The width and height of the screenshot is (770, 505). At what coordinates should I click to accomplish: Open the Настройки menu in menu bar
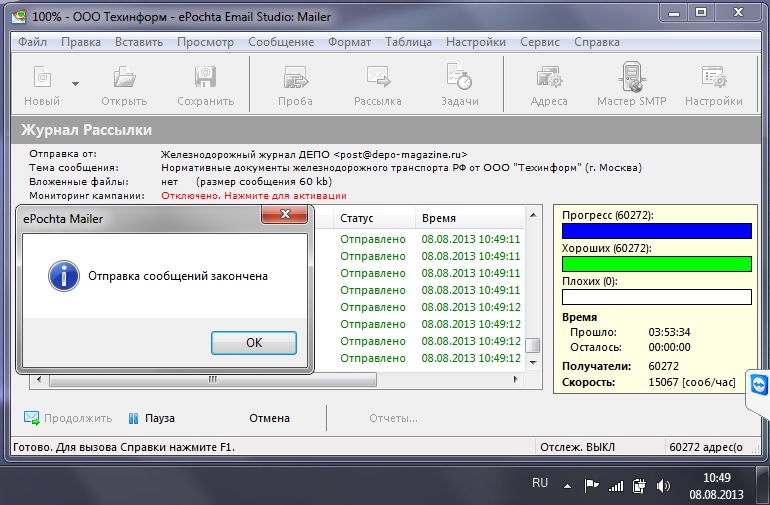(476, 42)
